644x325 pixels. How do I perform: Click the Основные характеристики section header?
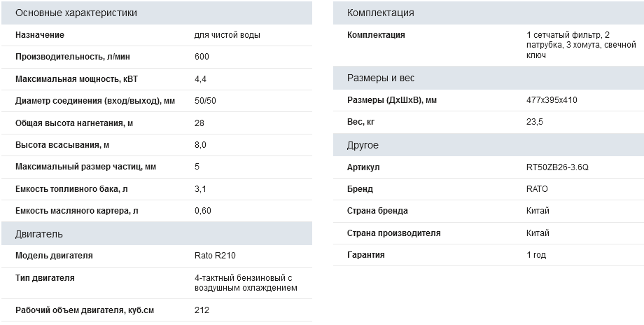[x=76, y=13]
